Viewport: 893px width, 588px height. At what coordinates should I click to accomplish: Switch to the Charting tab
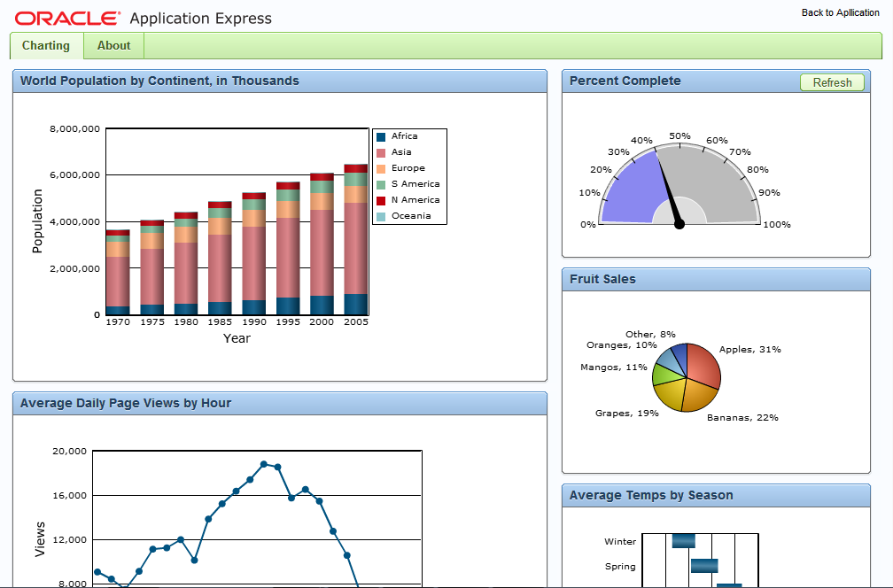[x=46, y=45]
